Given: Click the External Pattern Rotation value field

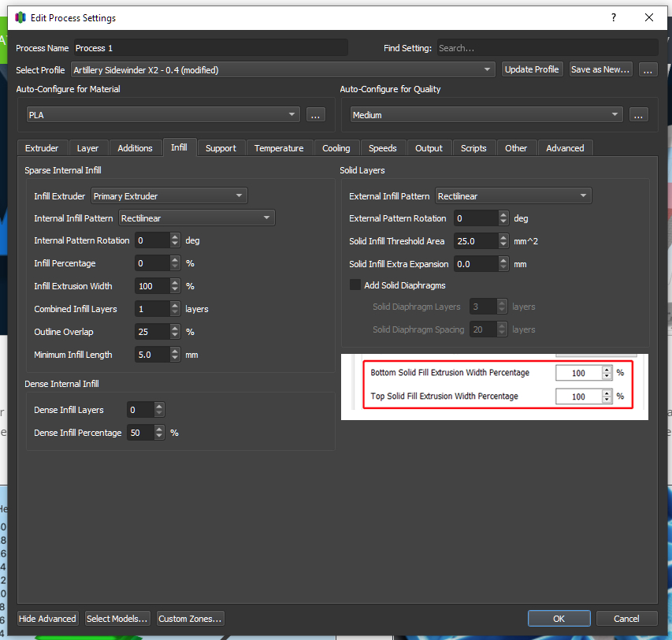Looking at the screenshot, I should point(477,218).
